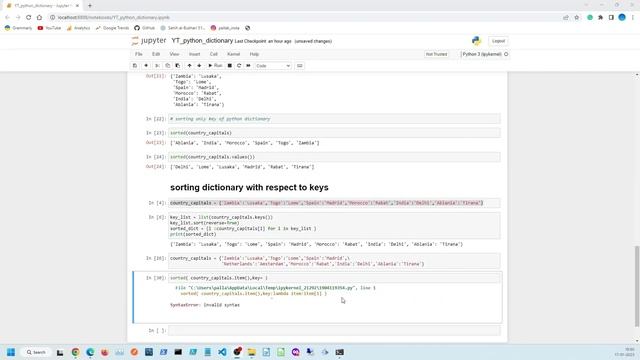
Task: Click the Jupyter logo
Action: tap(149, 41)
